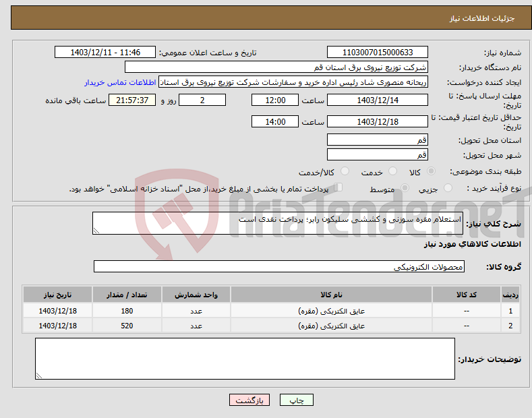Click the remaining time field 21:57:37

132,100
